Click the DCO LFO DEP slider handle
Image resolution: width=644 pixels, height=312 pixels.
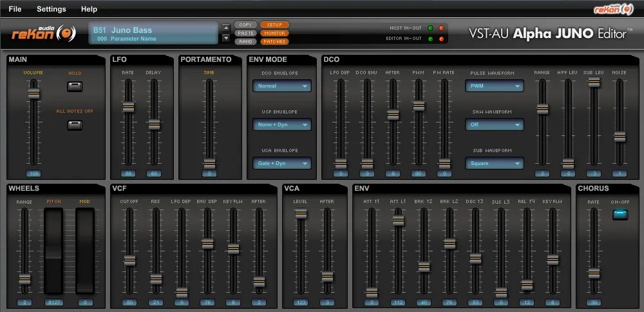coord(341,164)
